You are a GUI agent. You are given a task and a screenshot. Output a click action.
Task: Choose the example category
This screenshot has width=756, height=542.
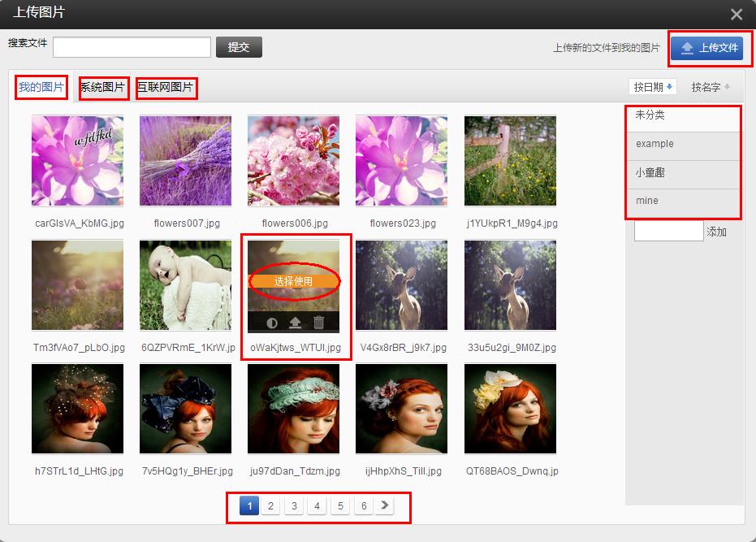(x=682, y=144)
